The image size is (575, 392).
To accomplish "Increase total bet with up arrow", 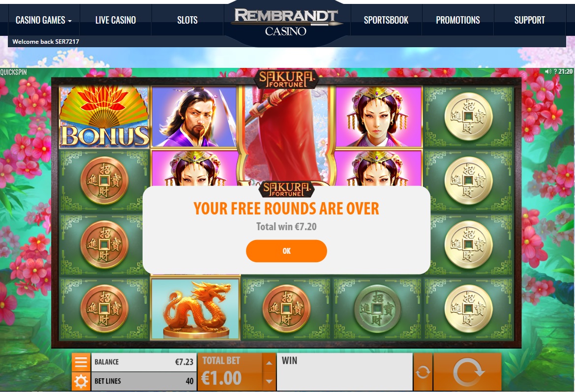I will pos(269,362).
